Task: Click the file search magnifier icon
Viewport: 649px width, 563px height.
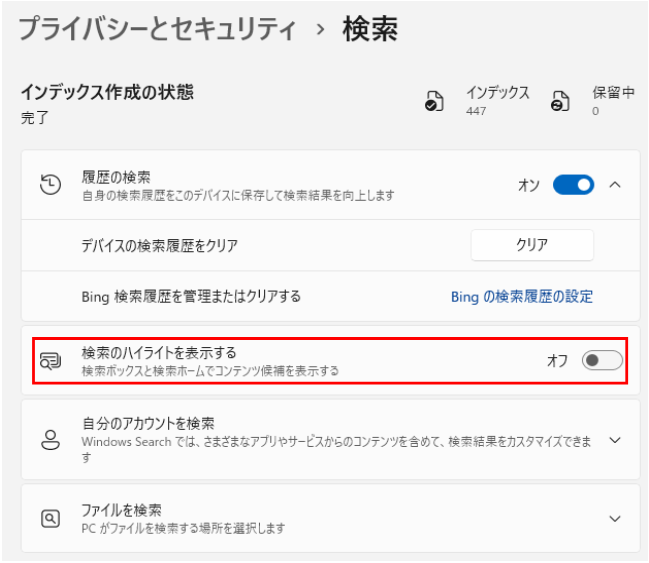Action: pyautogui.click(x=50, y=518)
